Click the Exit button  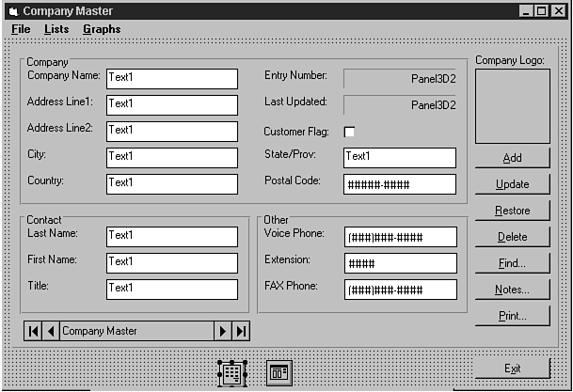pos(512,368)
